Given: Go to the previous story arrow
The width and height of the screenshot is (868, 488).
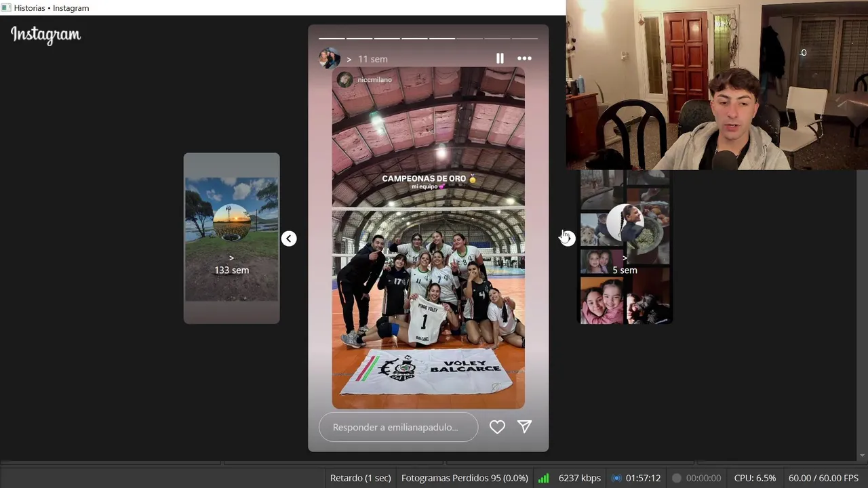Looking at the screenshot, I should [289, 239].
